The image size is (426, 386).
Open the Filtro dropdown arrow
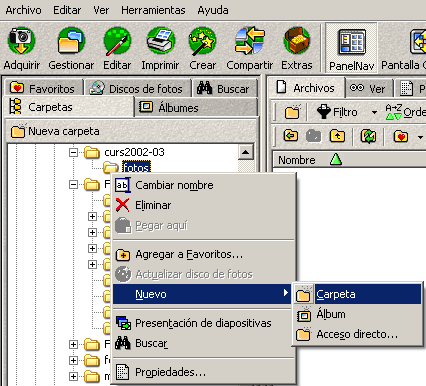(374, 112)
